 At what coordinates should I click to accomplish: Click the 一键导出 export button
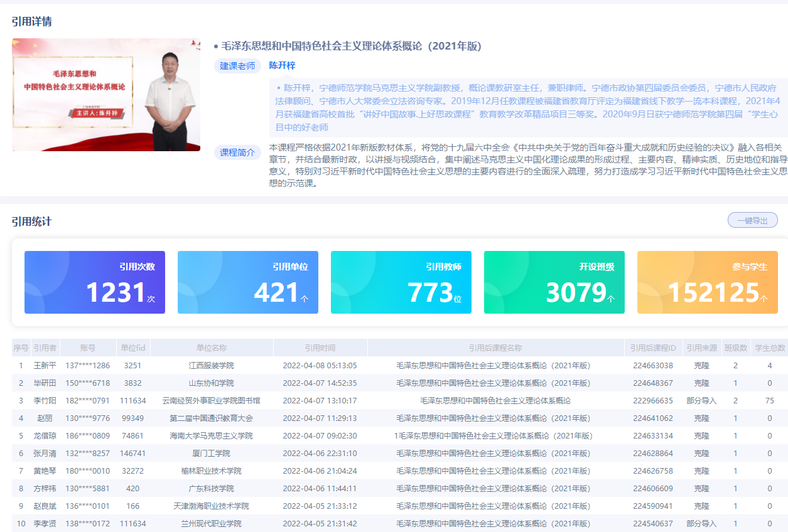(x=752, y=220)
